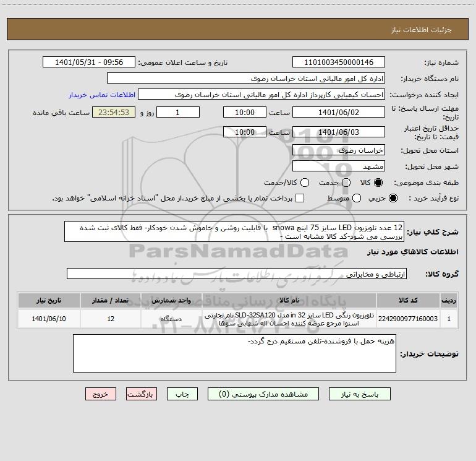Click the تعداد / مقدار column header

click(x=111, y=300)
